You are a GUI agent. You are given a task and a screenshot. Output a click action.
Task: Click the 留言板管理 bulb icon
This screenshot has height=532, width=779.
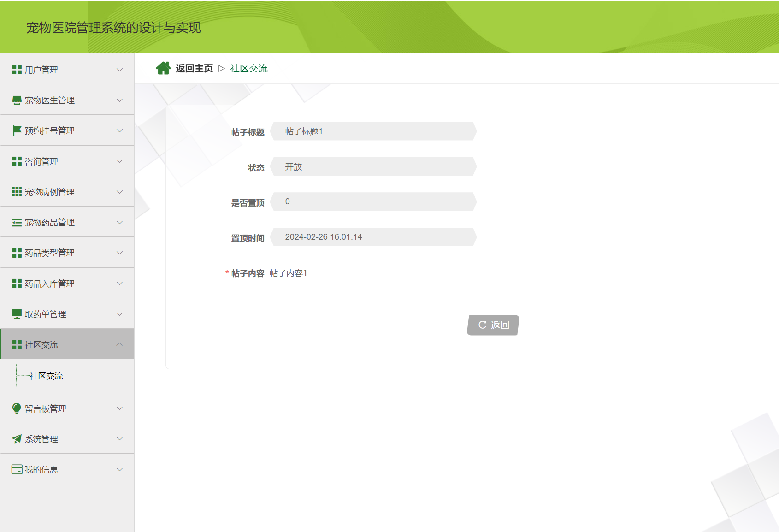tap(17, 408)
